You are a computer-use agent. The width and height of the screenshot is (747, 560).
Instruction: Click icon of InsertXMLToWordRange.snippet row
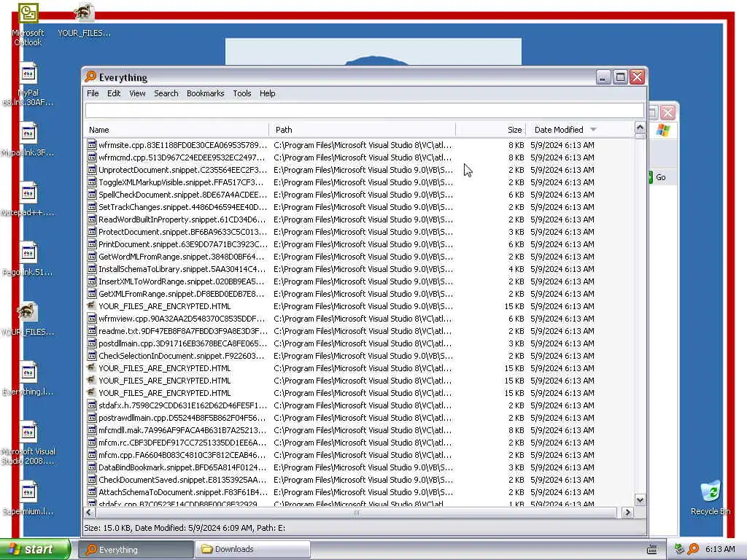tap(92, 281)
